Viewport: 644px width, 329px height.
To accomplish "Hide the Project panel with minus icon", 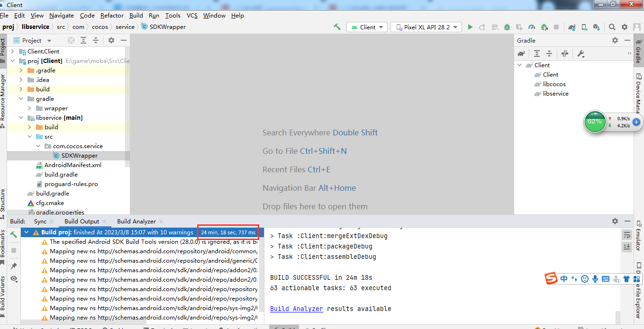I will pyautogui.click(x=124, y=41).
